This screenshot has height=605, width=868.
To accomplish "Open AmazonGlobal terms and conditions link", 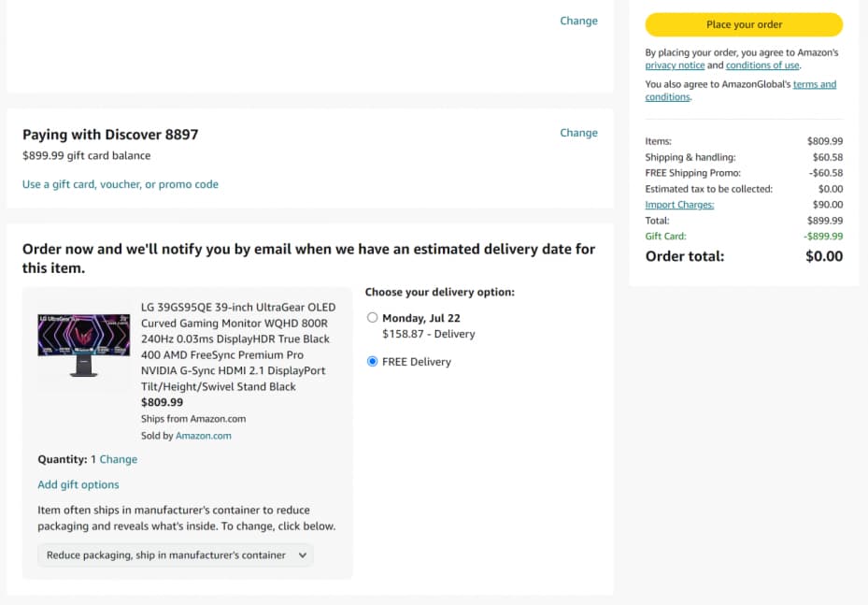I will [x=741, y=91].
